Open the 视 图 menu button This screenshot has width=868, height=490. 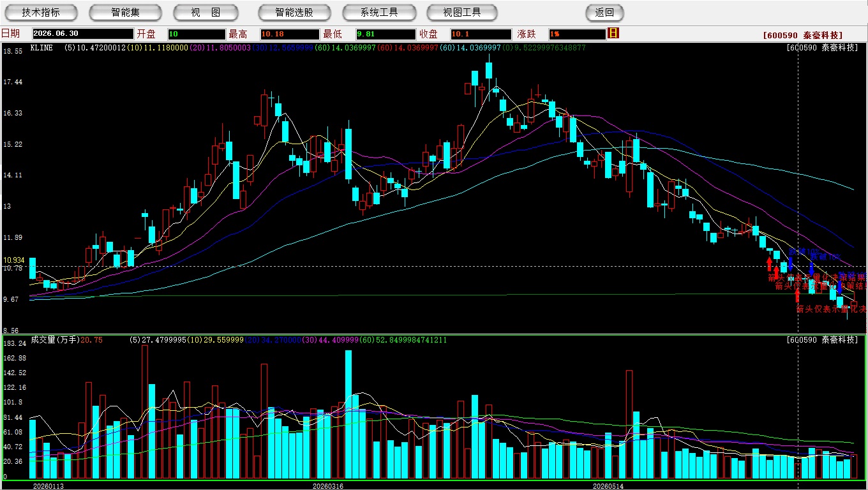(x=206, y=12)
